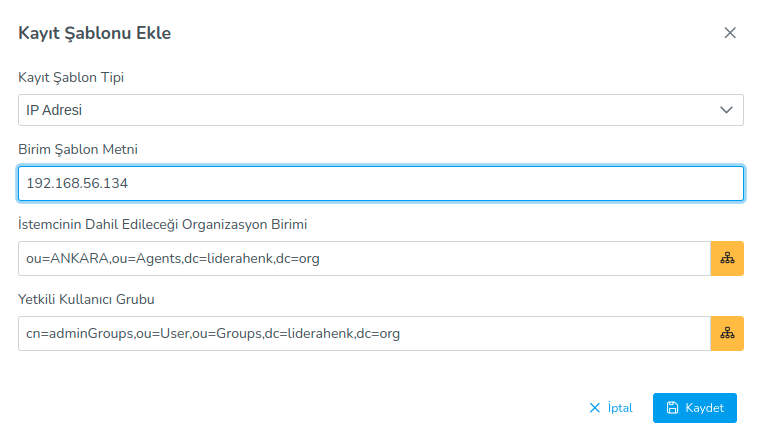Screen dimensions: 763x441
Task: Click the dialog title Kayıt Şablonu Ekle
Action: coord(95,33)
